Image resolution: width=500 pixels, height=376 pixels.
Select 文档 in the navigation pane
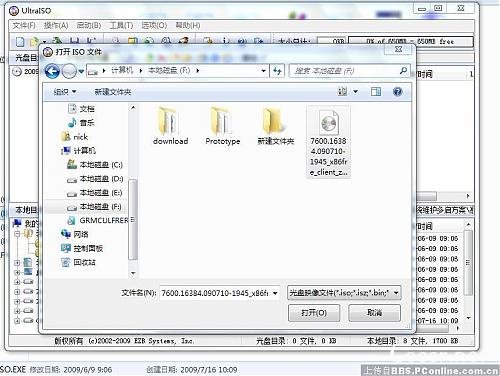point(81,109)
